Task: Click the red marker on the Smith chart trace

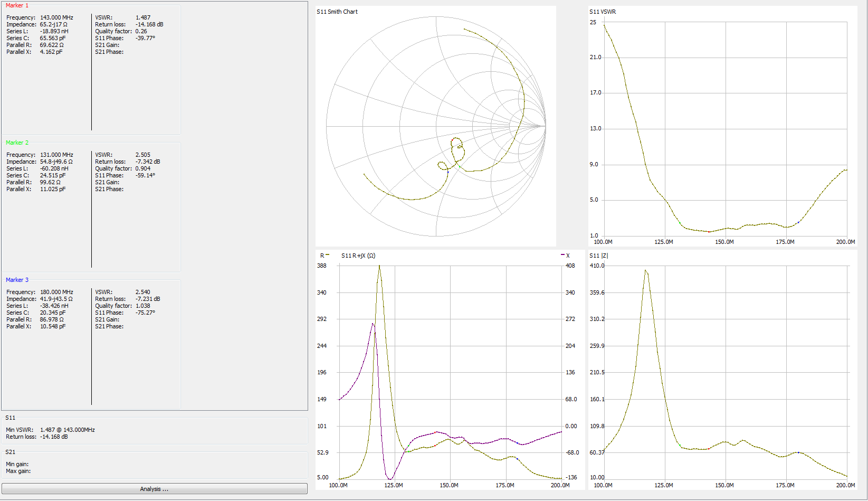Action: pyautogui.click(x=452, y=140)
